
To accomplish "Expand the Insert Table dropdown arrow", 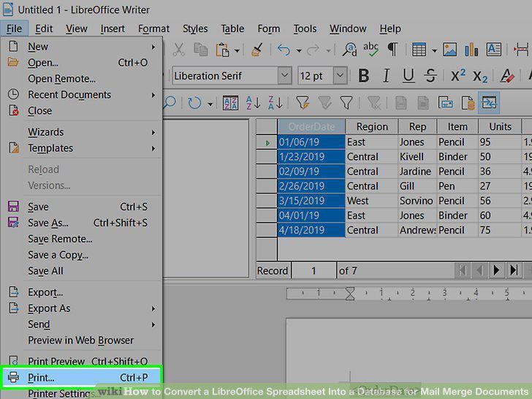I will click(x=435, y=51).
